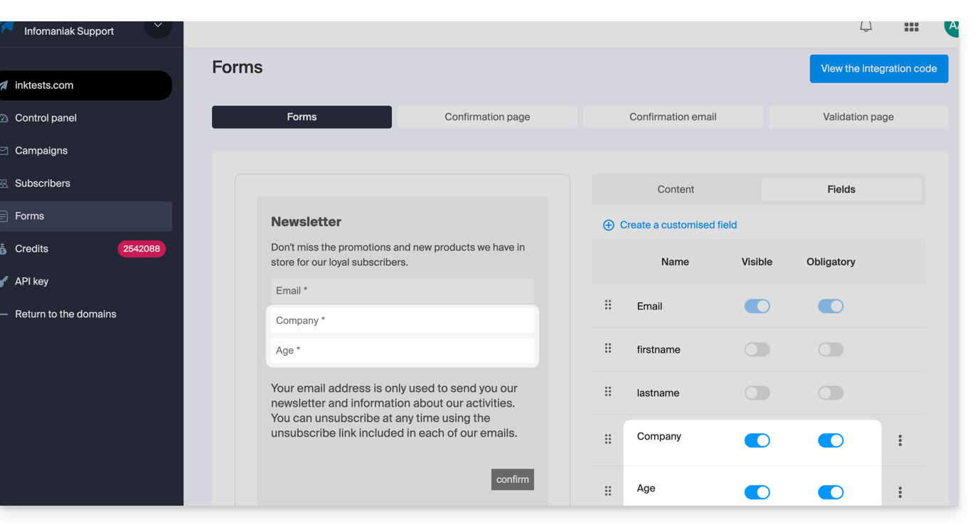Click View the integration code button
This screenshot has width=980, height=527.
(x=878, y=69)
